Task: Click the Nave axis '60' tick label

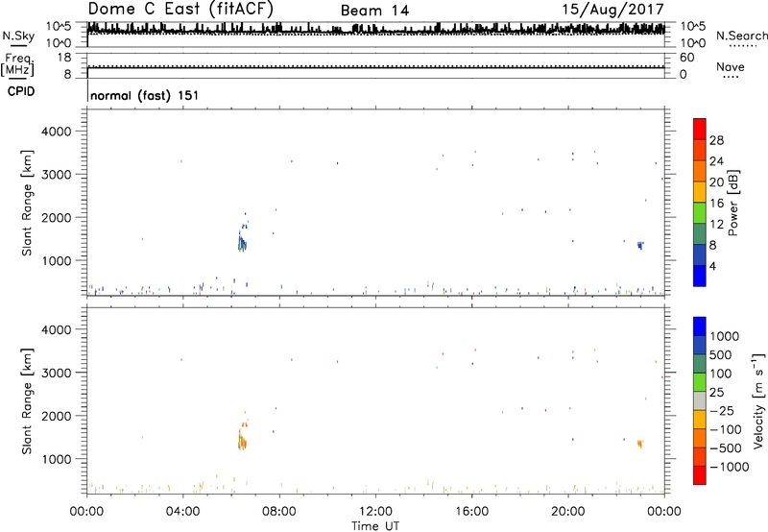Action: pyautogui.click(x=686, y=58)
